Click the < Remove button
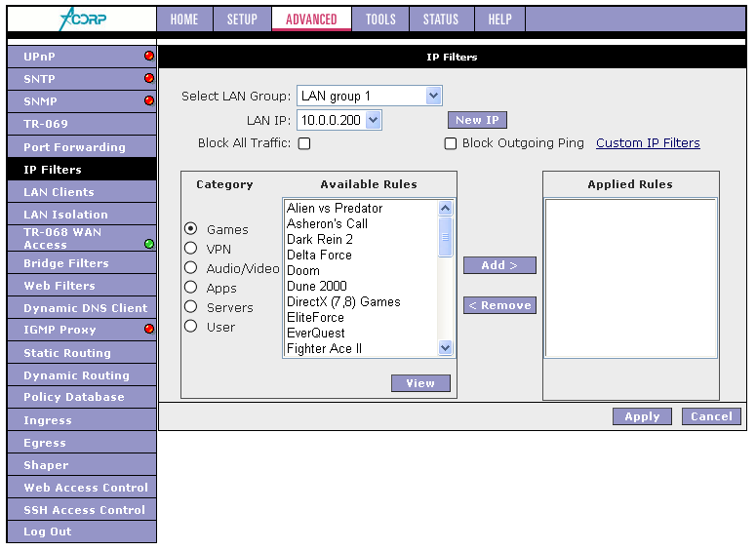756x551 pixels. click(499, 305)
